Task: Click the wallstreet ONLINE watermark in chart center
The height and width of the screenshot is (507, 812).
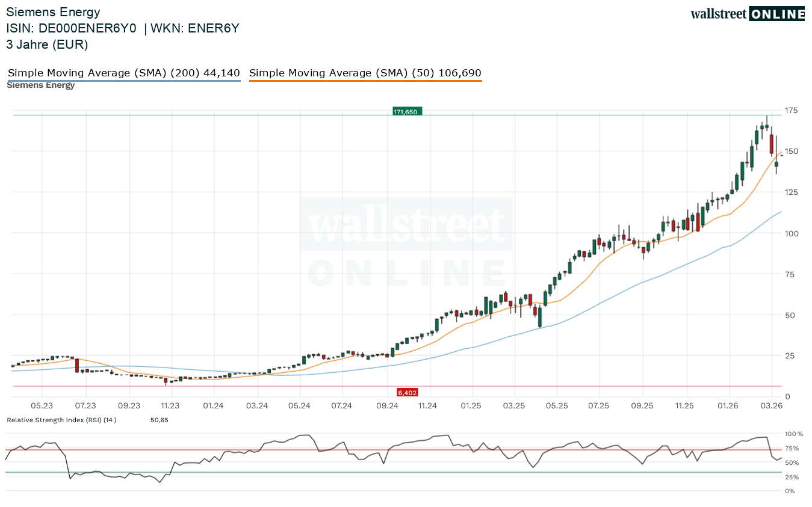Action: tap(406, 244)
